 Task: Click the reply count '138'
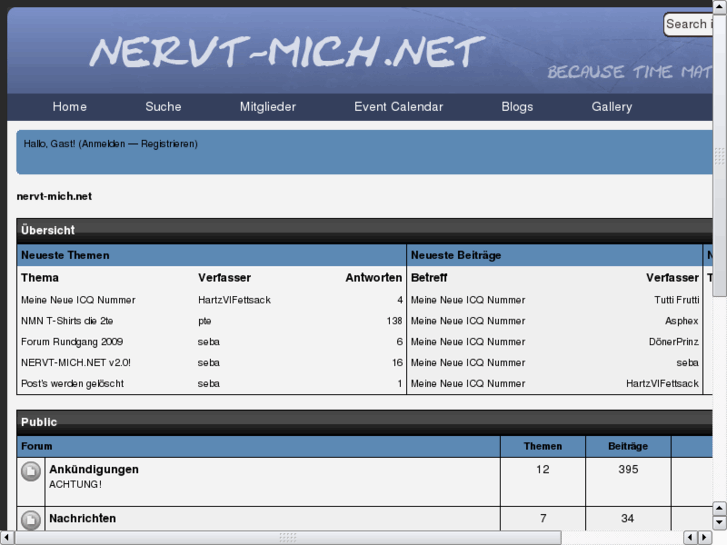[395, 321]
